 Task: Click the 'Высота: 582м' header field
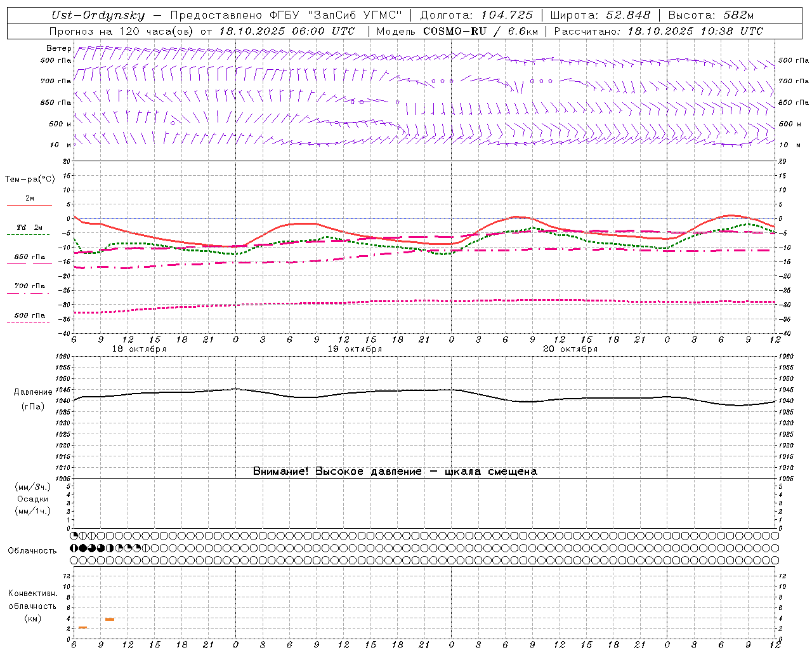point(711,16)
